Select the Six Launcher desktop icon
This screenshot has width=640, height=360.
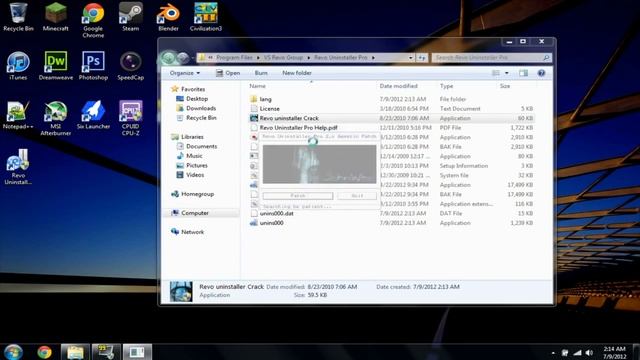[93, 115]
